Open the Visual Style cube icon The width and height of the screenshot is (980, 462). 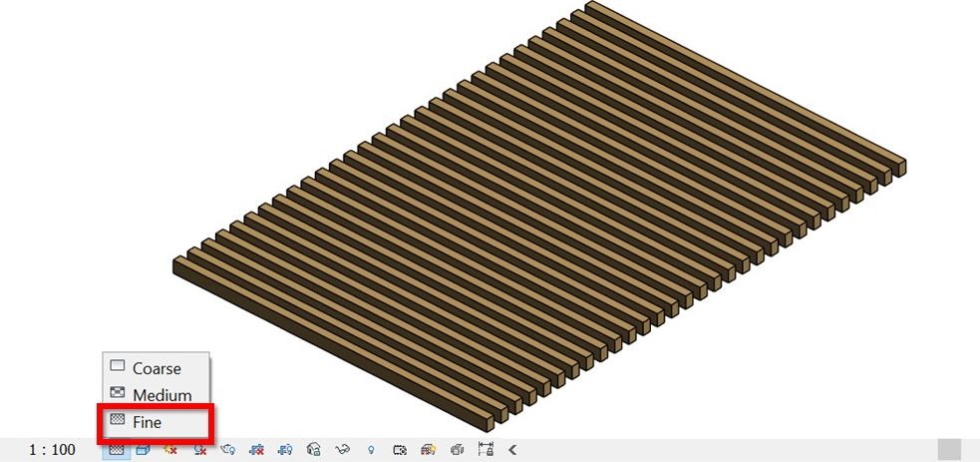coord(143,449)
